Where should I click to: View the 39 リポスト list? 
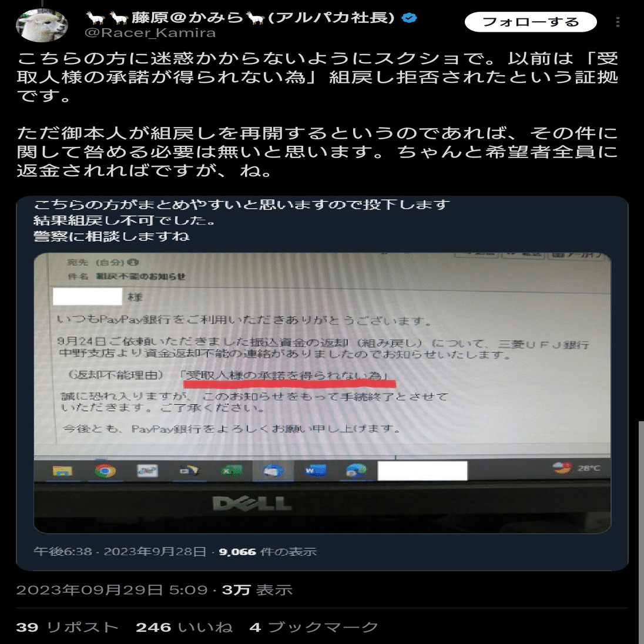tap(68, 627)
